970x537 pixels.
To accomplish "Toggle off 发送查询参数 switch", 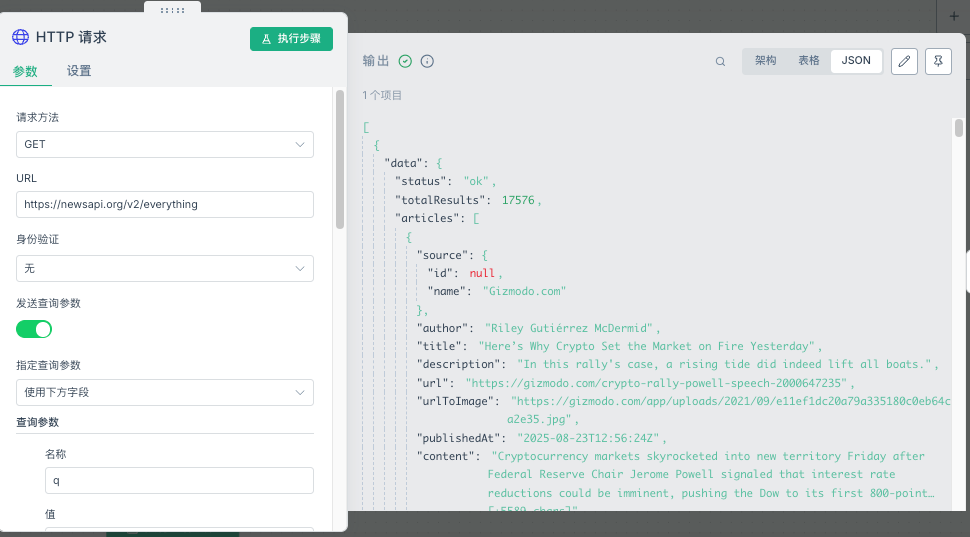I will pyautogui.click(x=34, y=329).
